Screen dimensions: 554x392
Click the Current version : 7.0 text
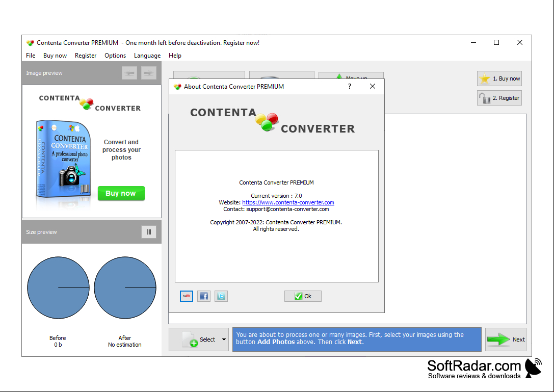coord(276,195)
